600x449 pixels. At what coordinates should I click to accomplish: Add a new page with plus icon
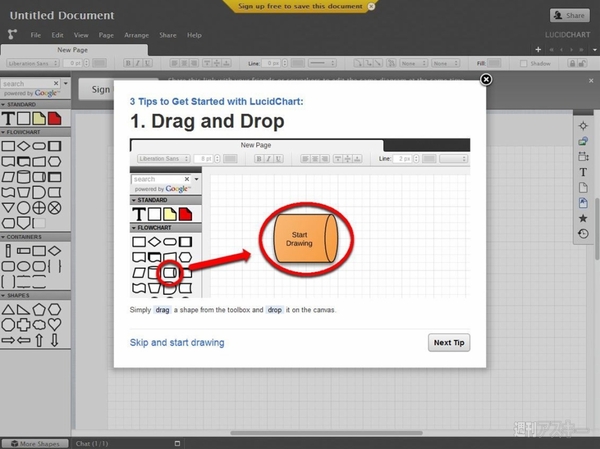[538, 49]
